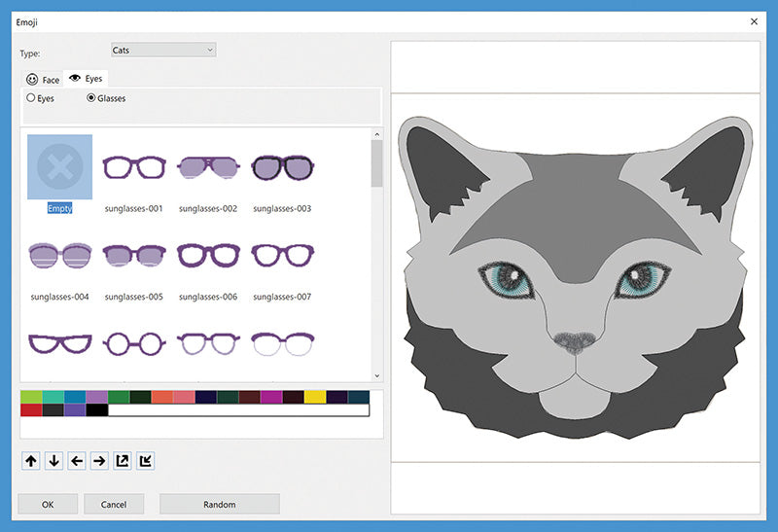Click the Random button

click(x=219, y=504)
